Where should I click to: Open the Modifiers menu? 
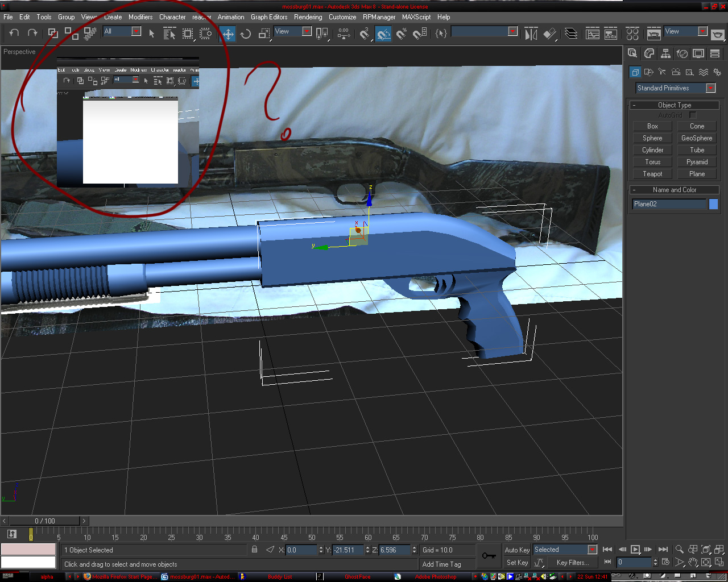[140, 17]
